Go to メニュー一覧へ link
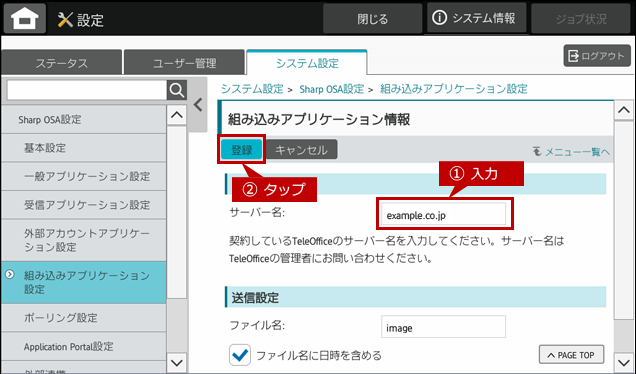 point(571,152)
